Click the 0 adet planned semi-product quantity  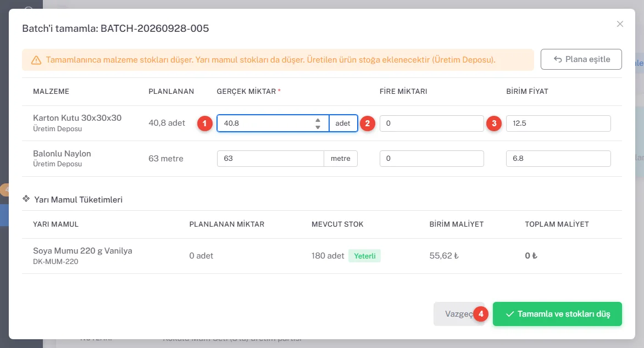click(201, 256)
